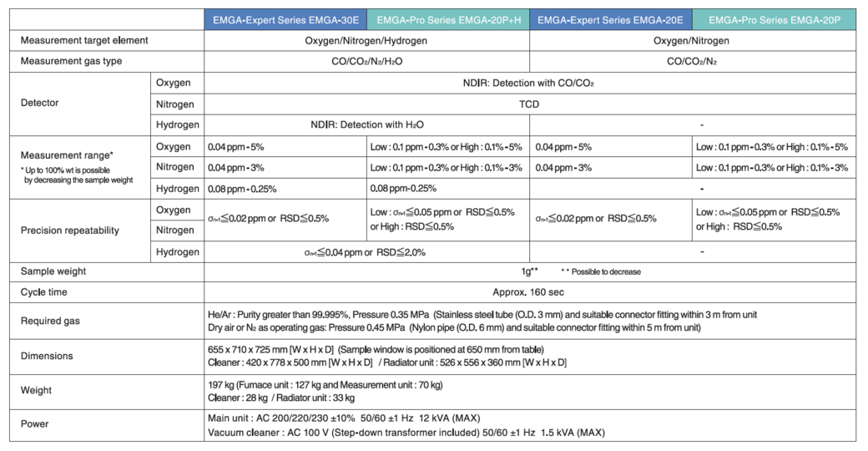Select EMGA-20P oxygen range 'High: 0.1%-5%'
This screenshot has width=868, height=451.
(x=816, y=147)
